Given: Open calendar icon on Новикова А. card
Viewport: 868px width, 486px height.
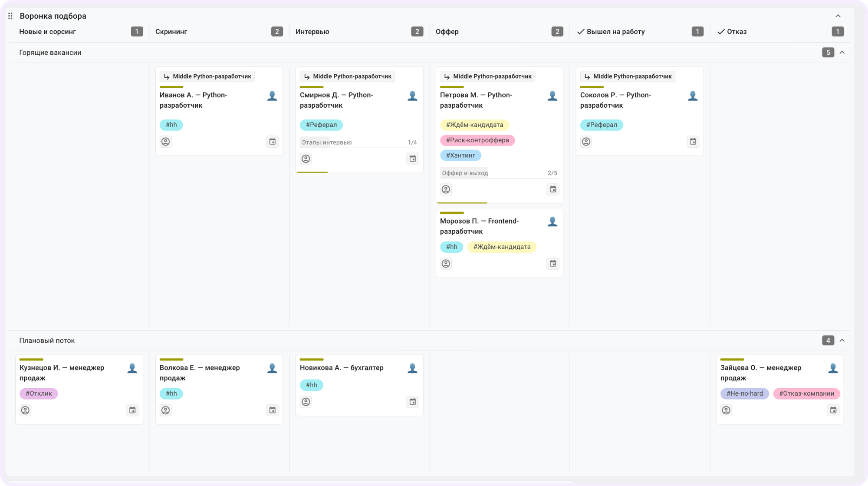Looking at the screenshot, I should [x=412, y=402].
